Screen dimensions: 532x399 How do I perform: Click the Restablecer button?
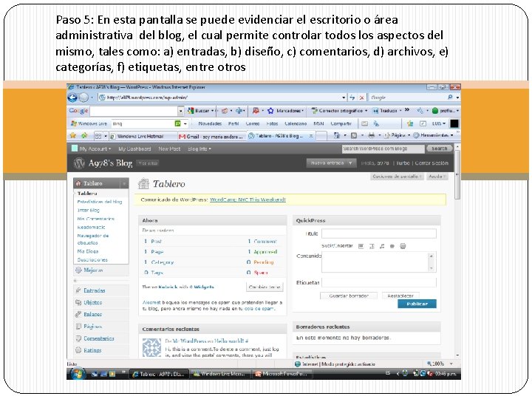(x=400, y=296)
